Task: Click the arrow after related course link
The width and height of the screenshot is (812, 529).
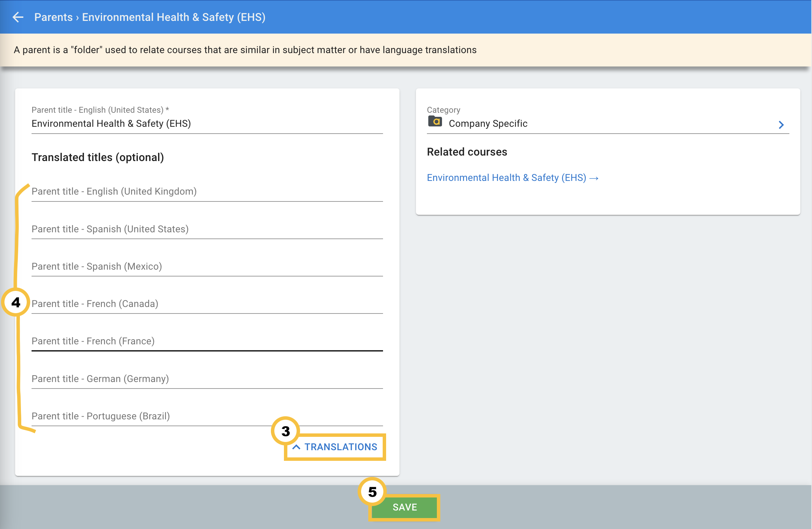Action: (x=594, y=178)
